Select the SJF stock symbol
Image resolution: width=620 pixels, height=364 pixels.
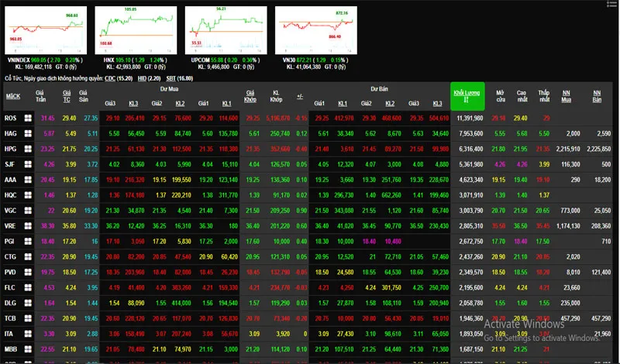click(9, 164)
